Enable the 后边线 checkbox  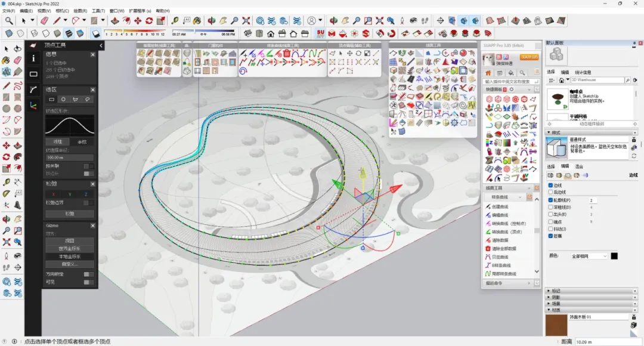point(550,193)
